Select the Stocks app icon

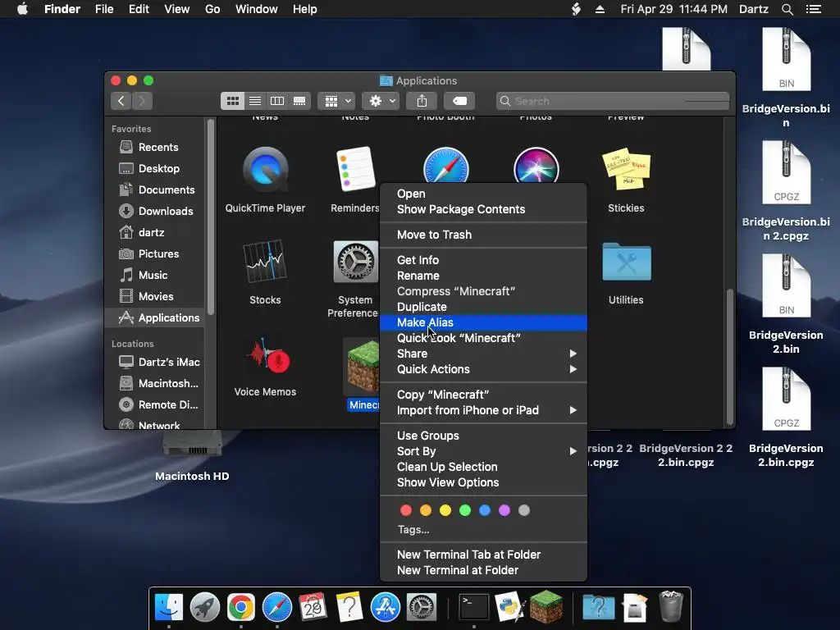(265, 262)
